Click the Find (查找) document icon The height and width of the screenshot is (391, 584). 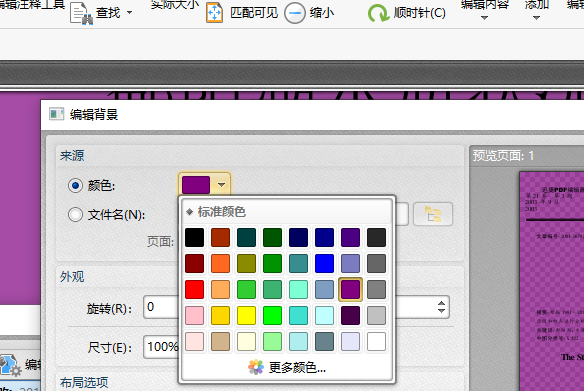[81, 13]
